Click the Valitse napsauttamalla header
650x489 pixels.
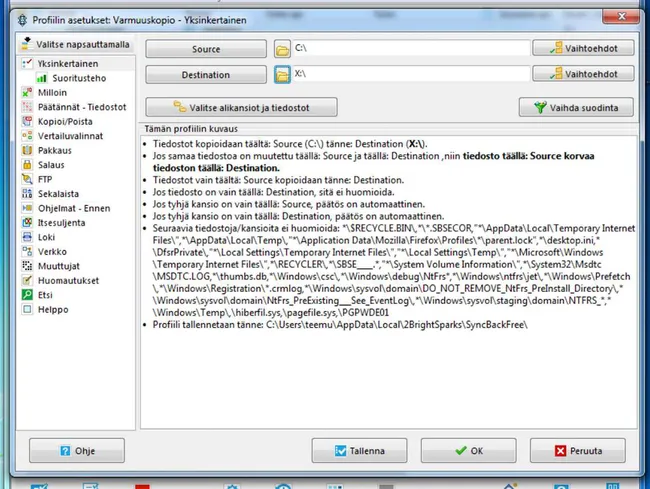(76, 44)
